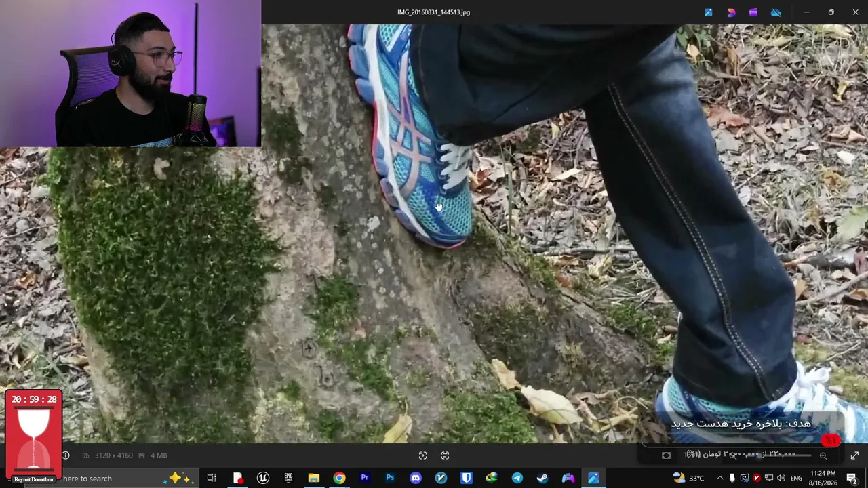Click the file size 4 MB label
Screen dimensions: 868x488
point(159,455)
